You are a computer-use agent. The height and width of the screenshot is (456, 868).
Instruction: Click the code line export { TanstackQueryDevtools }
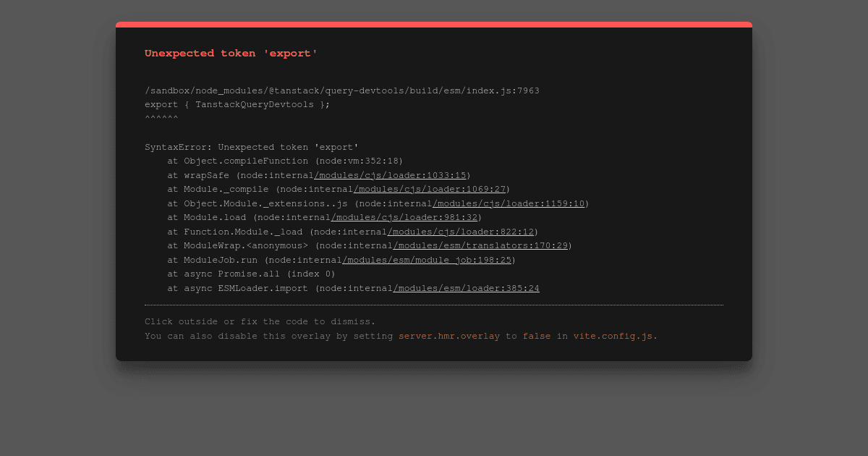pos(237,105)
